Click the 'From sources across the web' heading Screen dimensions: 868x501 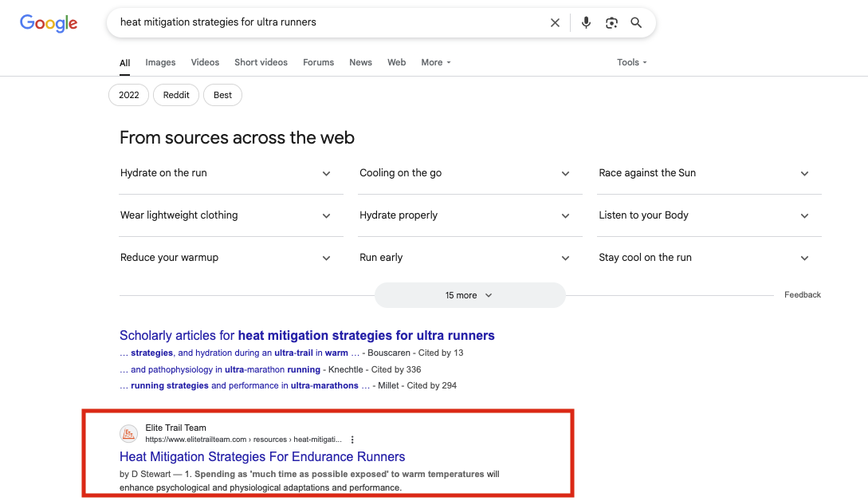[x=237, y=137]
